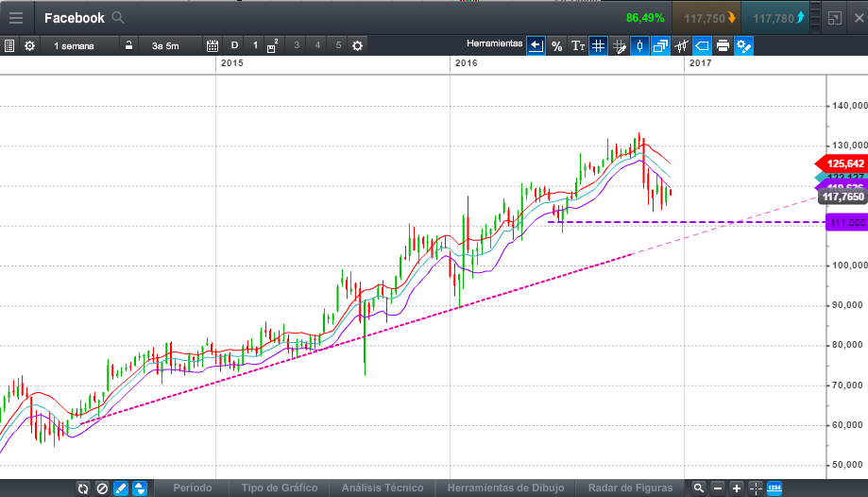Click the magnifier icon in bottom bar
The width and height of the screenshot is (868, 497).
698,488
